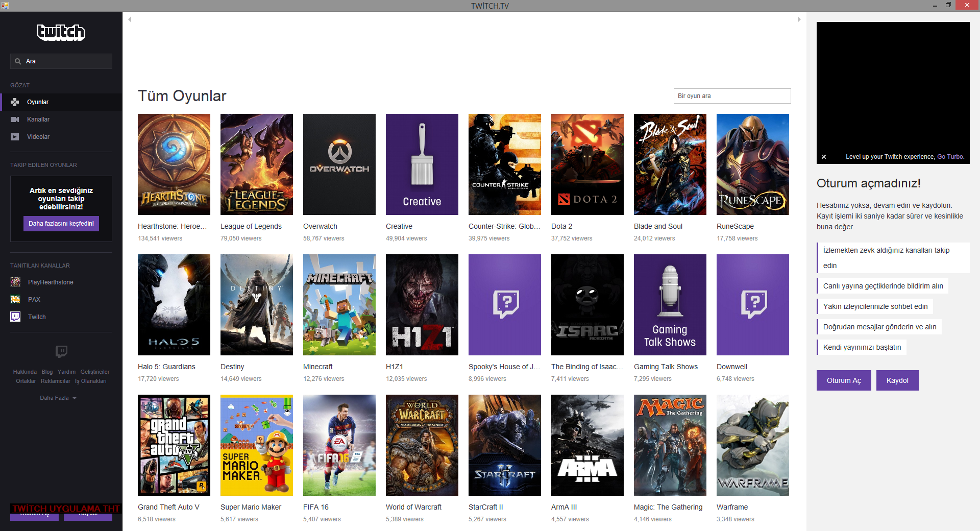Click the Overwatch title text below thumbnail

coord(320,226)
